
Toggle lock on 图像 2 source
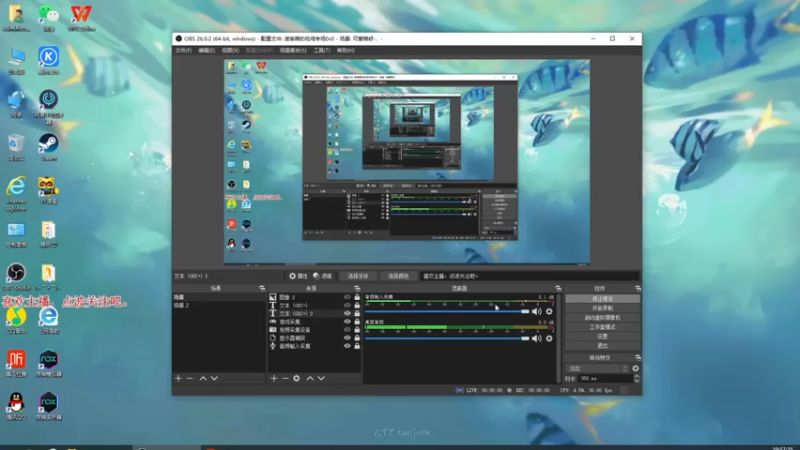point(357,297)
